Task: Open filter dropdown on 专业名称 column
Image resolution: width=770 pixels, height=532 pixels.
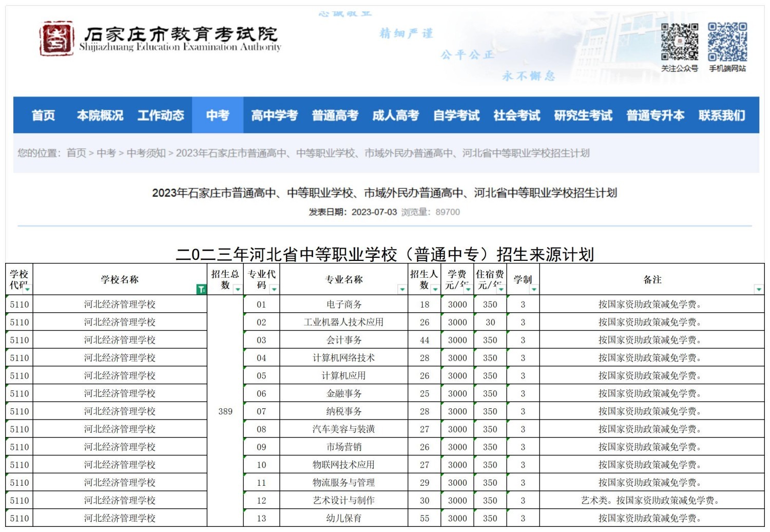Action: (x=402, y=290)
